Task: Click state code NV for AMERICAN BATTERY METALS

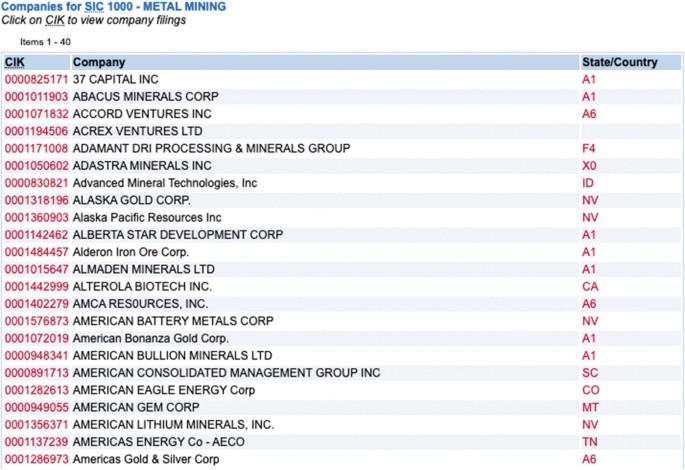Action: coord(590,321)
